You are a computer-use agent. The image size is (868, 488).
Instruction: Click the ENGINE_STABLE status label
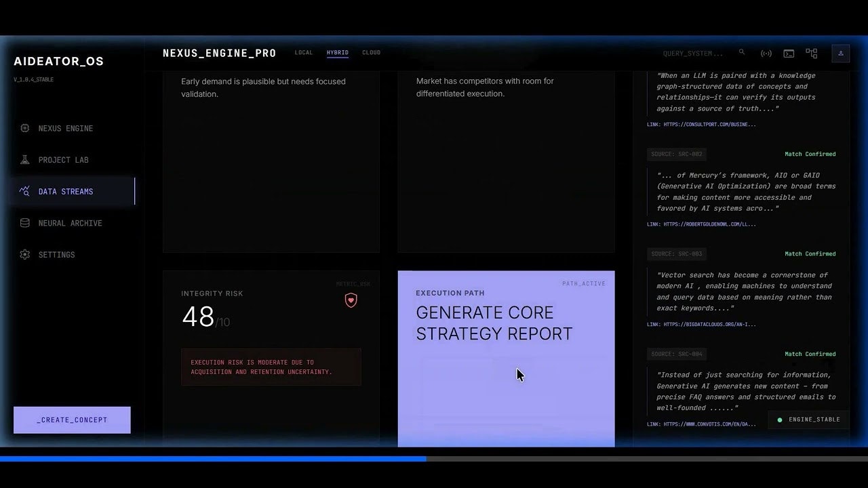click(x=814, y=420)
